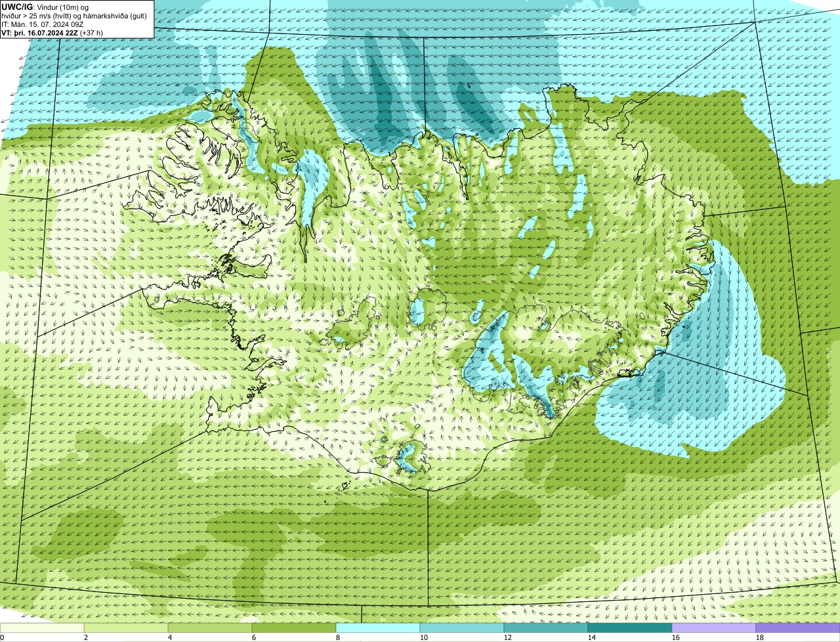The image size is (840, 642).
Task: Click the '2' label on the colour scale
Action: click(x=86, y=637)
